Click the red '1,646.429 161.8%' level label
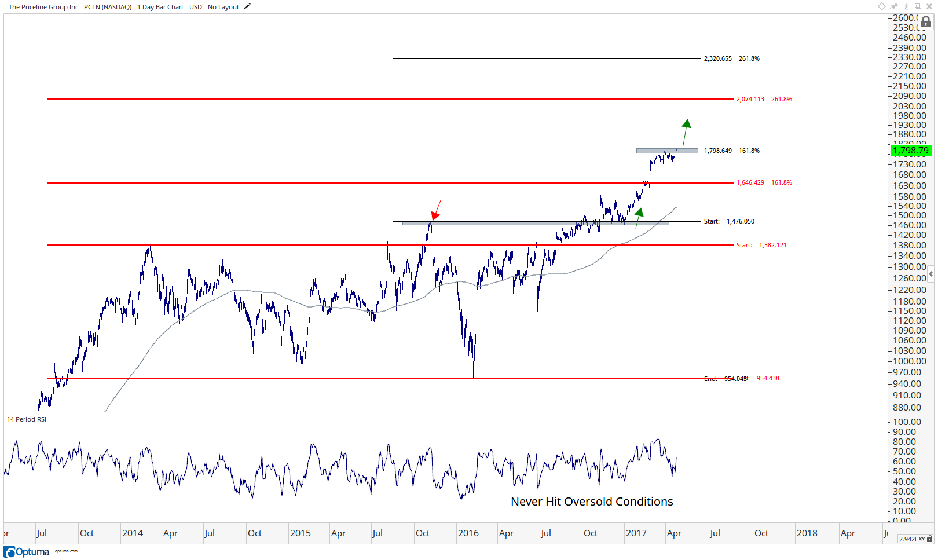 tap(764, 182)
